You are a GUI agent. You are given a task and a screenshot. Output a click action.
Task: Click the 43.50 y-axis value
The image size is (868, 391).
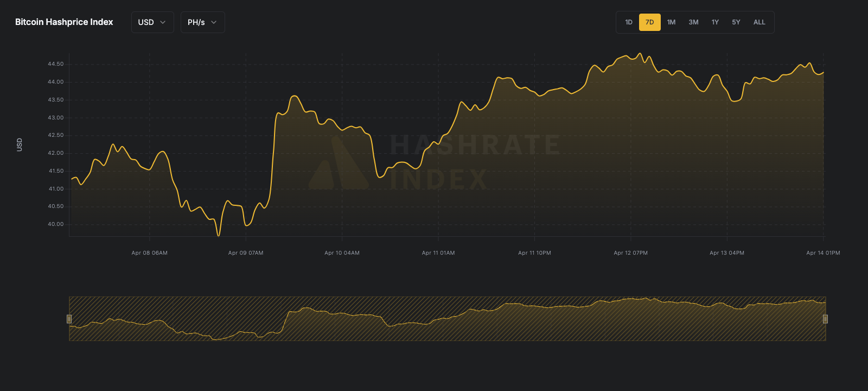click(x=55, y=100)
